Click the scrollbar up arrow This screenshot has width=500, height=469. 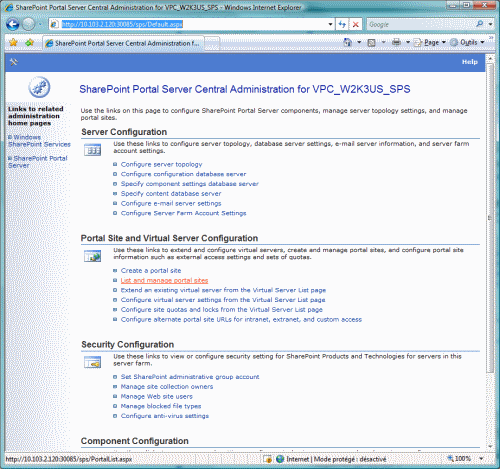coord(489,59)
